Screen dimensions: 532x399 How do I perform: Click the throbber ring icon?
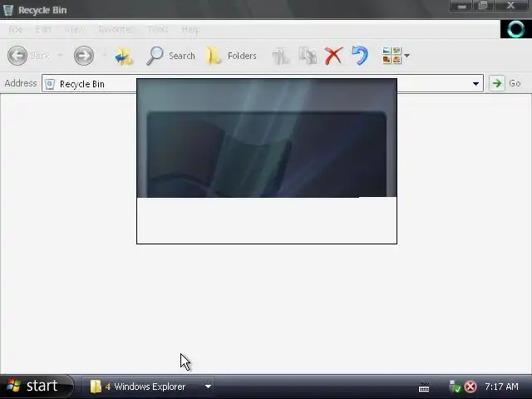coord(515,29)
